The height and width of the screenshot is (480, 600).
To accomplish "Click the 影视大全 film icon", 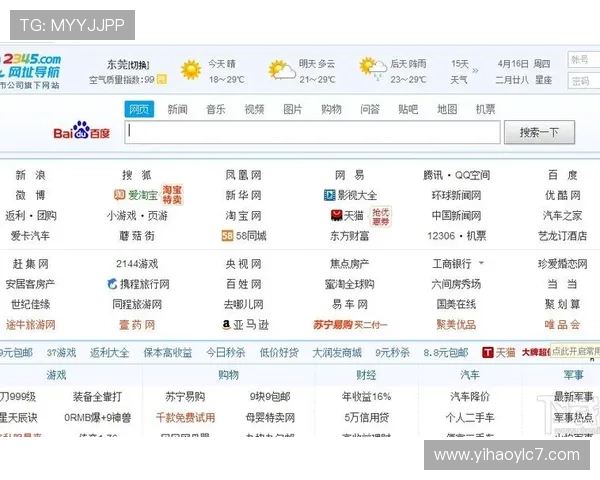I will tap(329, 195).
